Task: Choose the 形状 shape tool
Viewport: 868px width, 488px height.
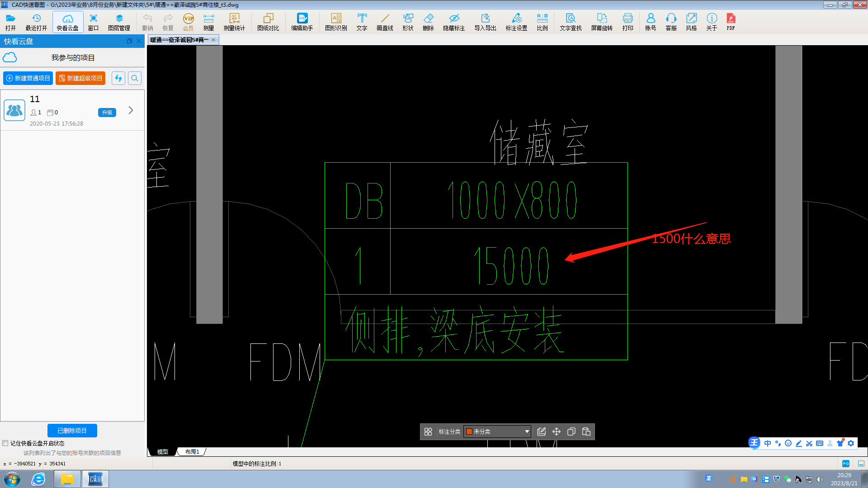Action: (x=408, y=22)
